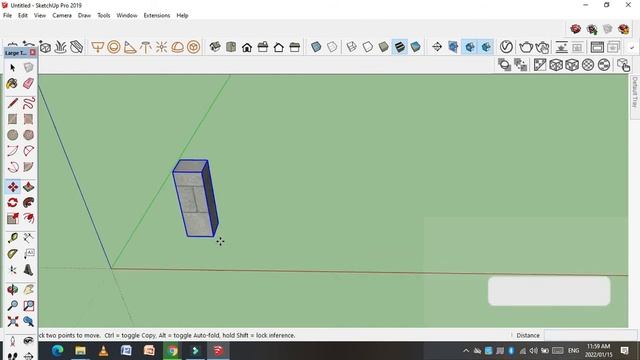Open Windows notification center
Screen dimensions: 640x360
pyautogui.click(x=624, y=351)
